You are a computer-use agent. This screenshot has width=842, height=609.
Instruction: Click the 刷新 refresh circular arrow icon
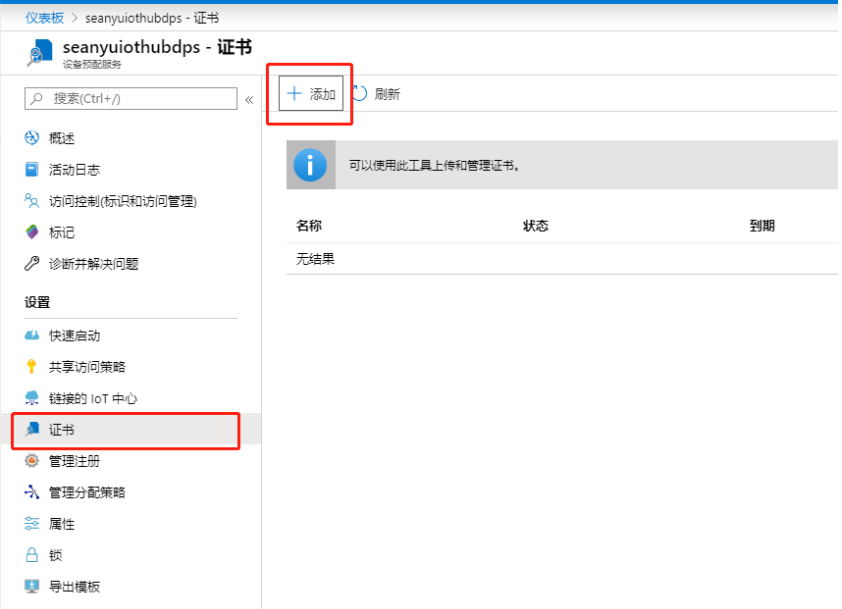(359, 93)
